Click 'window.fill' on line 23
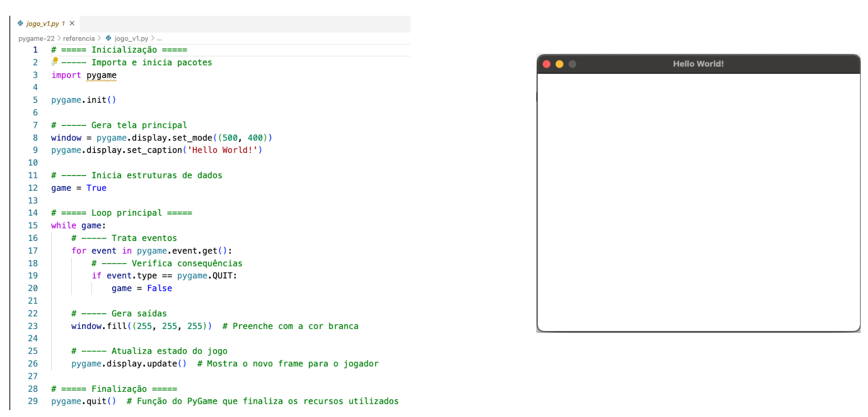This screenshot has height=417, width=868. [99, 327]
